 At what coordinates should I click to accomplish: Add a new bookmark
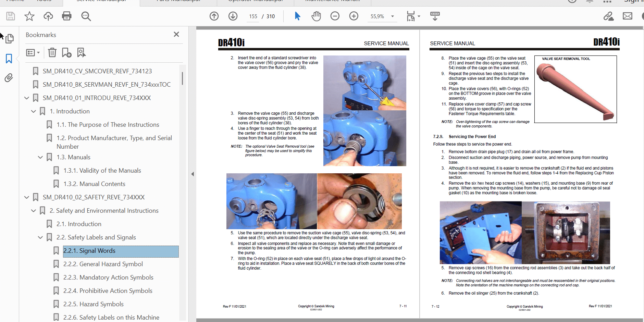coord(66,52)
